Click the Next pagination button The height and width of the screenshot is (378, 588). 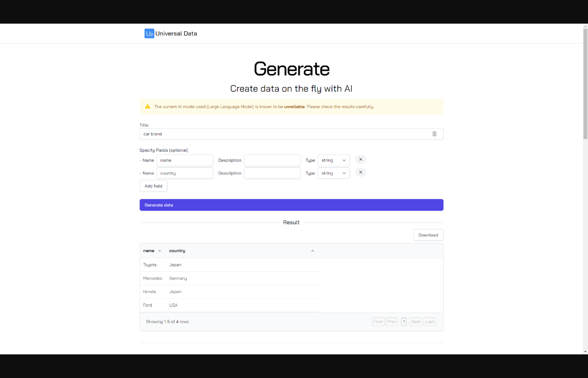click(x=415, y=322)
